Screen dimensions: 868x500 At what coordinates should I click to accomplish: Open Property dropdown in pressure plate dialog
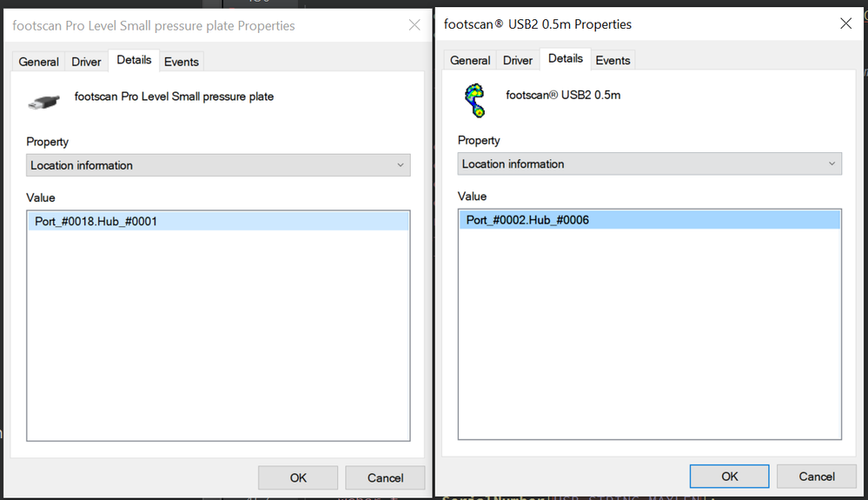pyautogui.click(x=218, y=165)
